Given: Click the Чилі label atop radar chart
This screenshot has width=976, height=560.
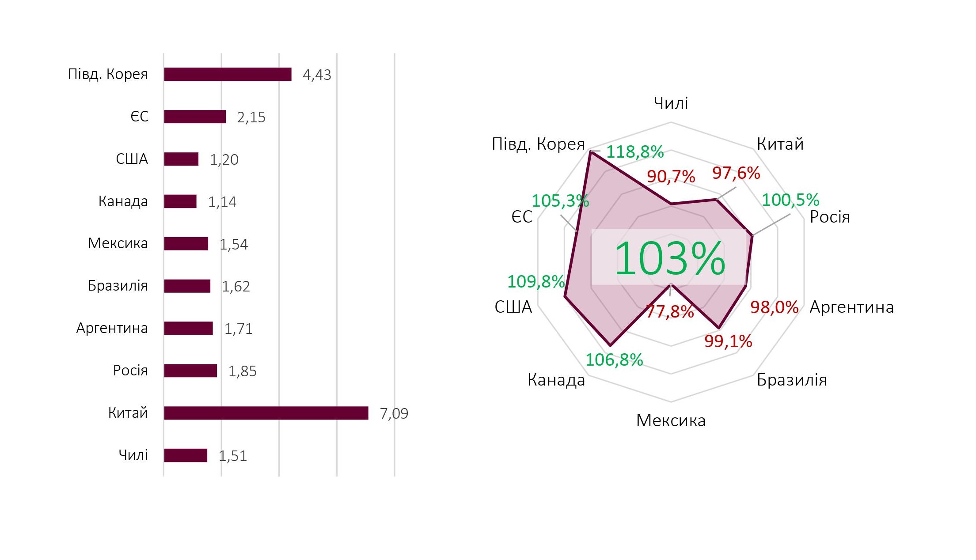Looking at the screenshot, I should pos(671,103).
